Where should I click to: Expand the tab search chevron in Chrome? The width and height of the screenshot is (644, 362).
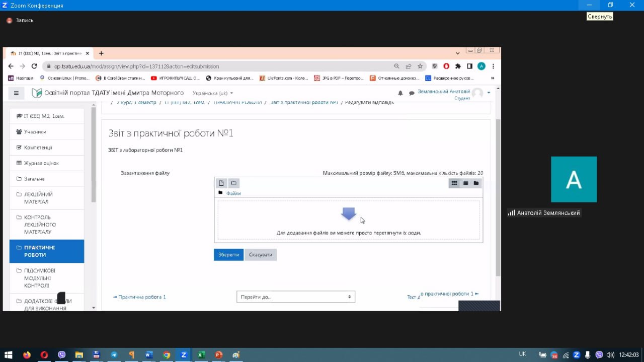click(x=457, y=53)
